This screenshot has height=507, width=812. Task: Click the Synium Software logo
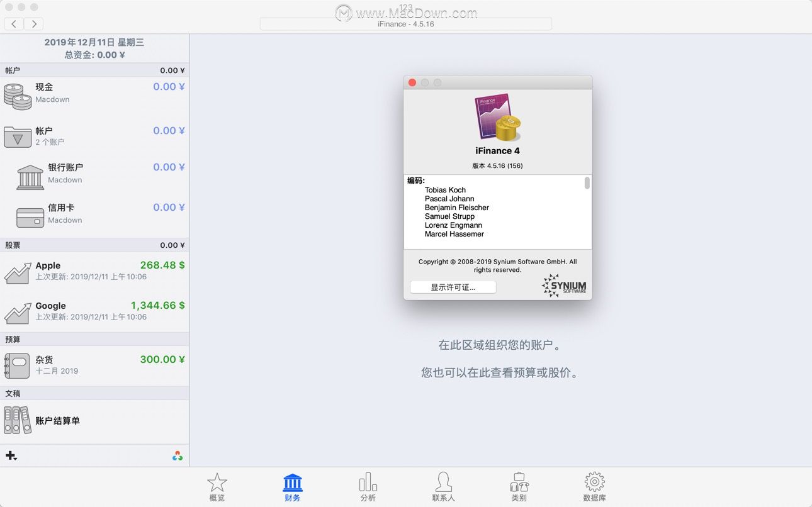pyautogui.click(x=563, y=285)
